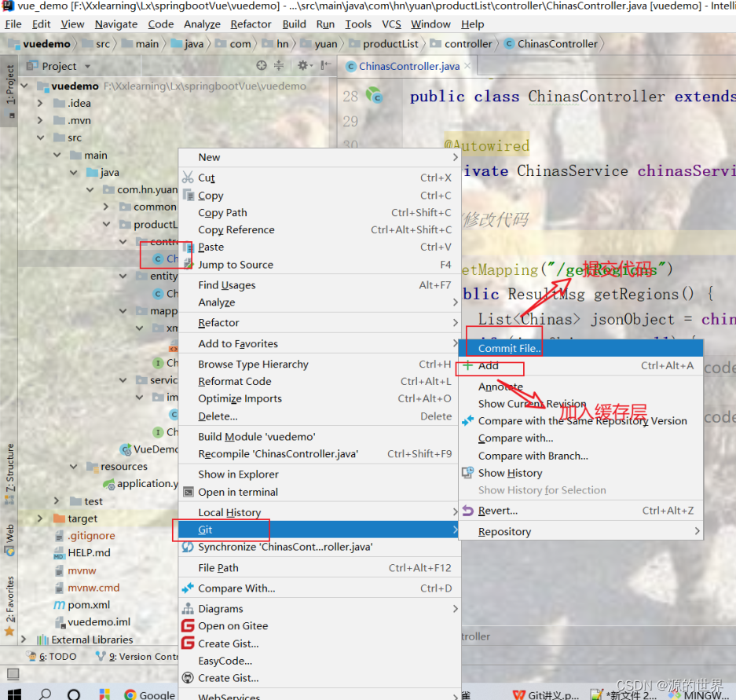Choose Optimize Imports
The image size is (736, 700).
319,398
